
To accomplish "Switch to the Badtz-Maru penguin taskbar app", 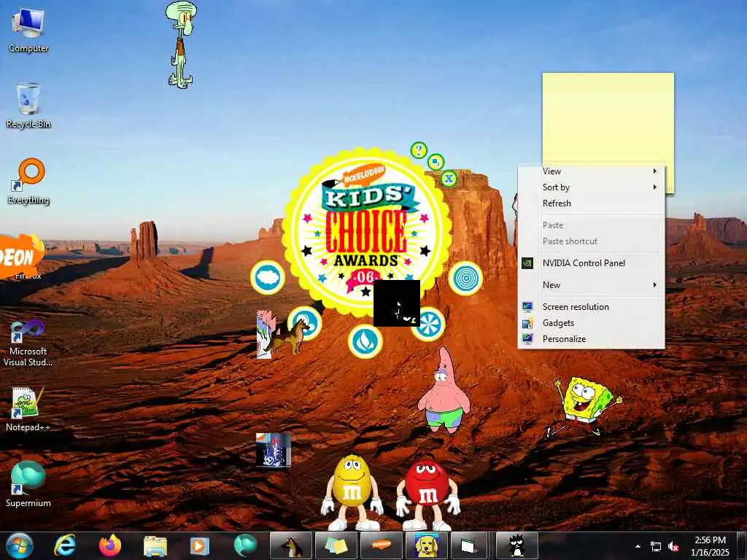I will (x=517, y=545).
